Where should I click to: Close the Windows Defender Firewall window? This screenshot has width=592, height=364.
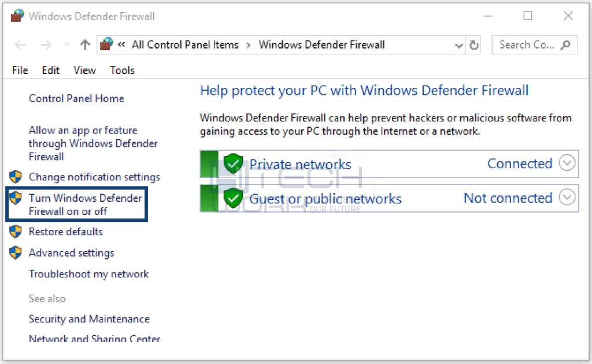pos(568,16)
